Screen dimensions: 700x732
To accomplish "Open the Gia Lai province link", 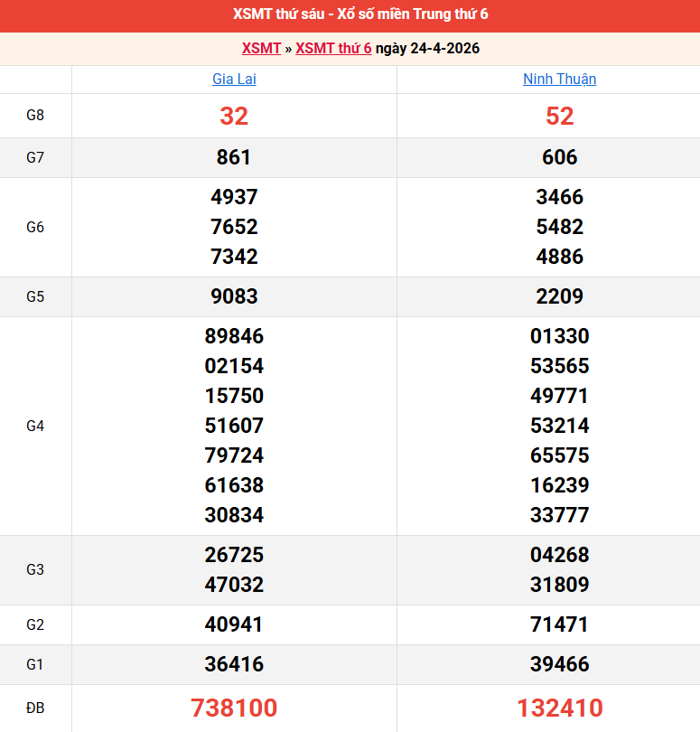I will [234, 80].
